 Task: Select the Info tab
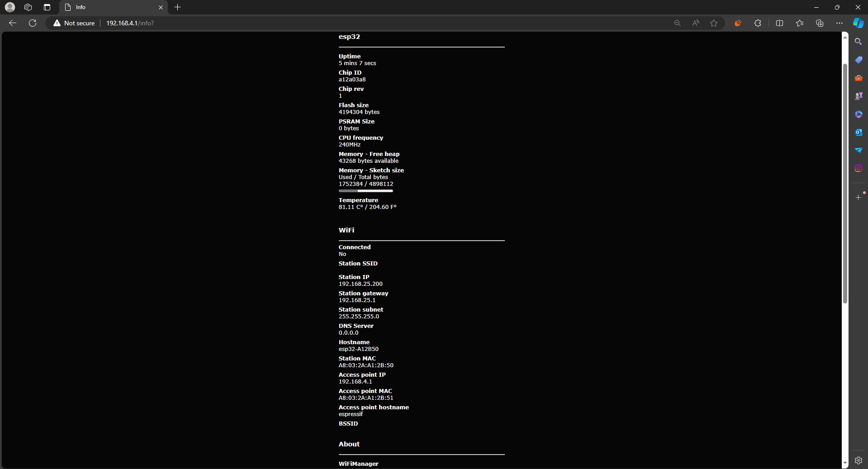click(113, 7)
